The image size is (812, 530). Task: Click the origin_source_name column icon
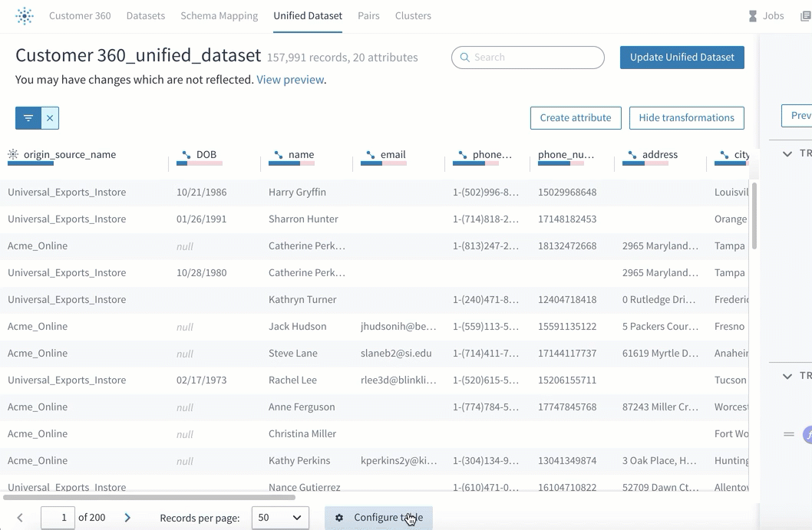13,154
